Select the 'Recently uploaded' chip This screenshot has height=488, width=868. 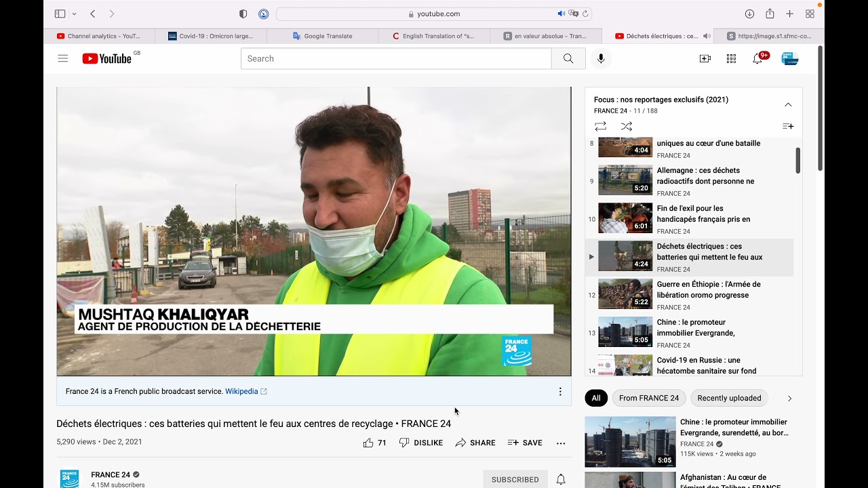click(729, 398)
